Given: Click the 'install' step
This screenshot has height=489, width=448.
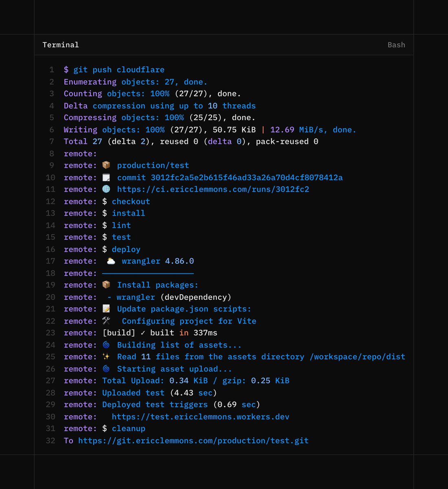Looking at the screenshot, I should 129,213.
